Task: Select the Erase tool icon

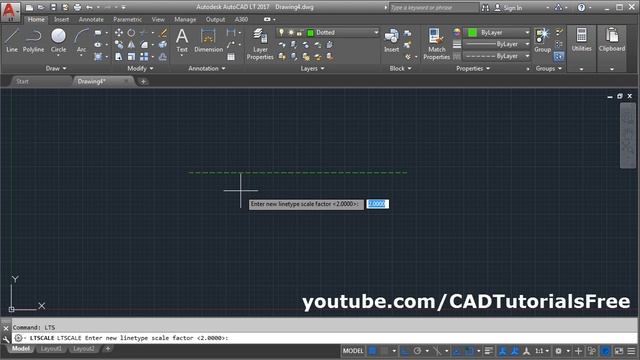Action: click(163, 32)
